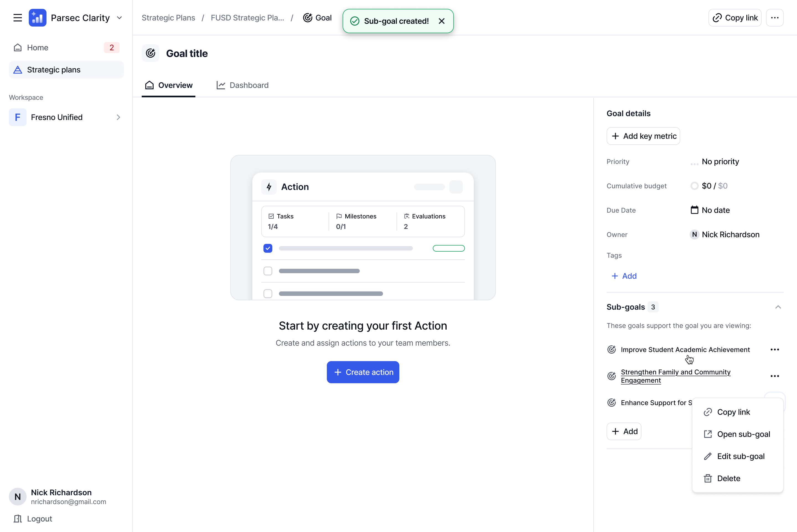
Task: Check the second task checkbox in illustration
Action: point(268,271)
